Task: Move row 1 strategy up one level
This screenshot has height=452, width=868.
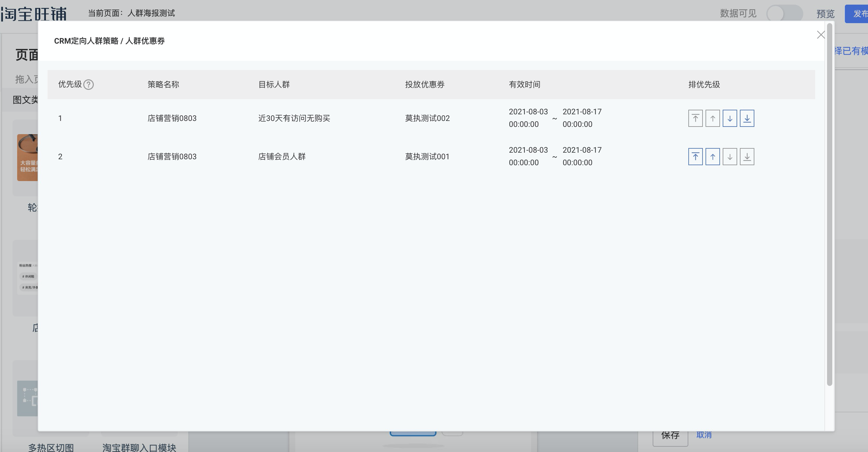Action: click(712, 118)
